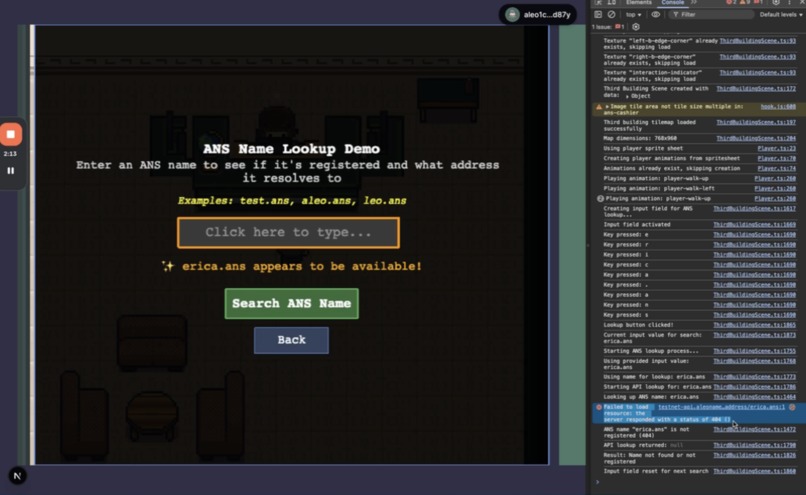Open the Default levels dropdown
This screenshot has width=806, height=495.
tap(781, 14)
